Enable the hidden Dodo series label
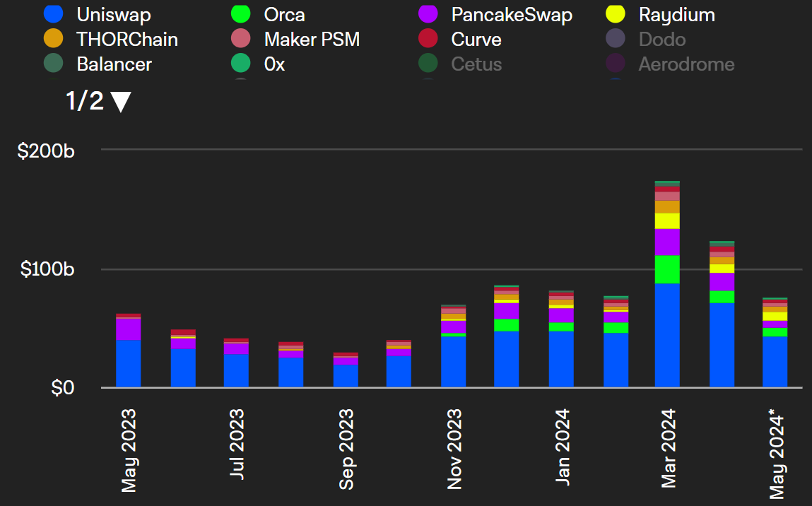Image resolution: width=812 pixels, height=506 pixels. pyautogui.click(x=661, y=40)
